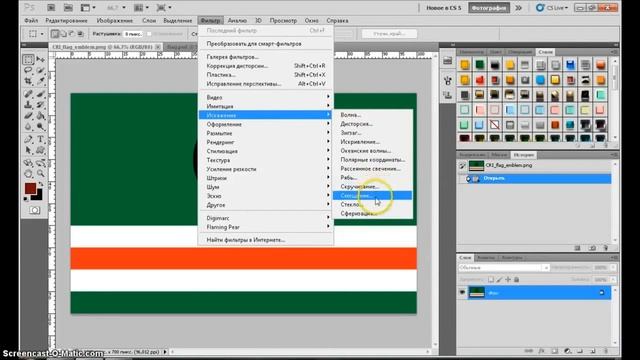Select the Custom Shape tool

(40, 151)
